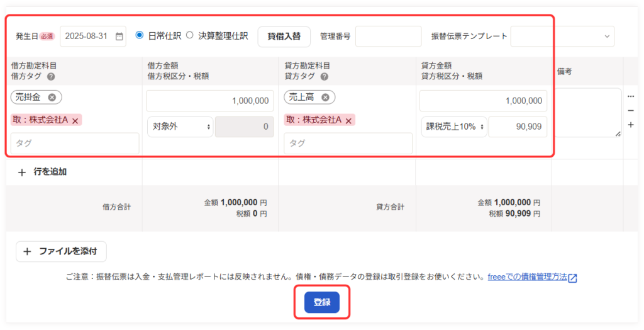Click help icon next to 貸方タグ
The image size is (644, 330).
coord(324,76)
